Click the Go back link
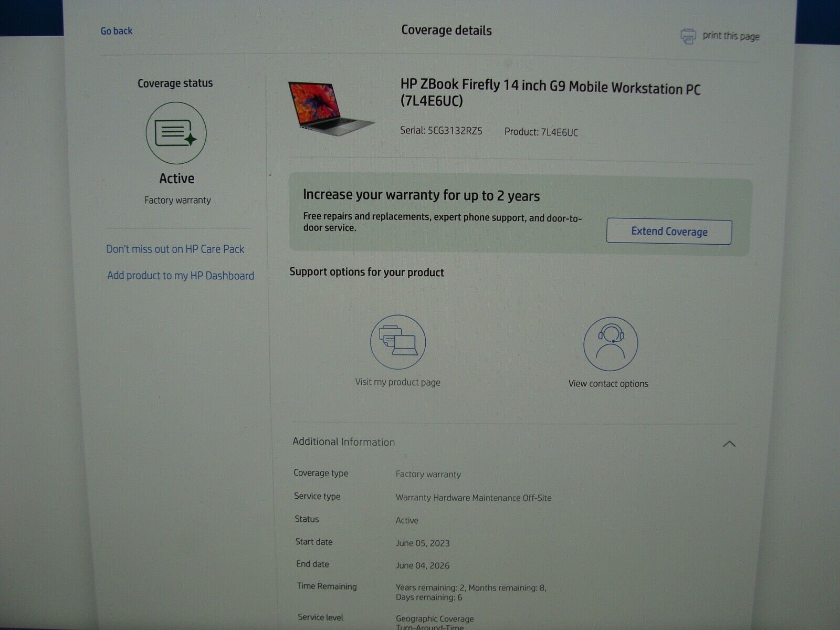The width and height of the screenshot is (840, 630). tap(117, 31)
